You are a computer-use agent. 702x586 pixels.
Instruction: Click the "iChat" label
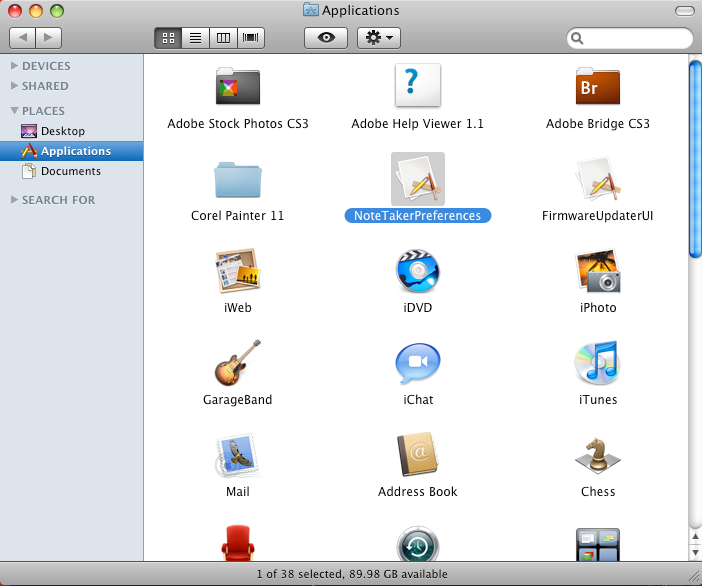pos(418,399)
